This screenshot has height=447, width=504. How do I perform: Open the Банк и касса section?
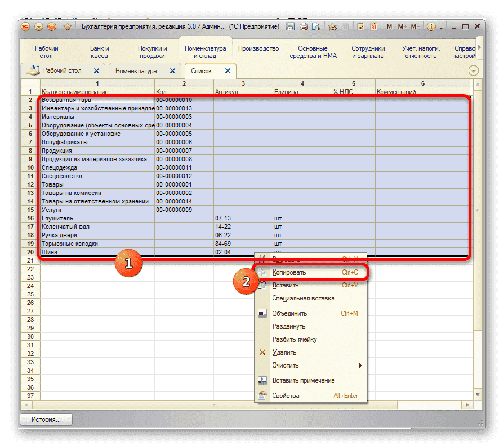coord(100,52)
